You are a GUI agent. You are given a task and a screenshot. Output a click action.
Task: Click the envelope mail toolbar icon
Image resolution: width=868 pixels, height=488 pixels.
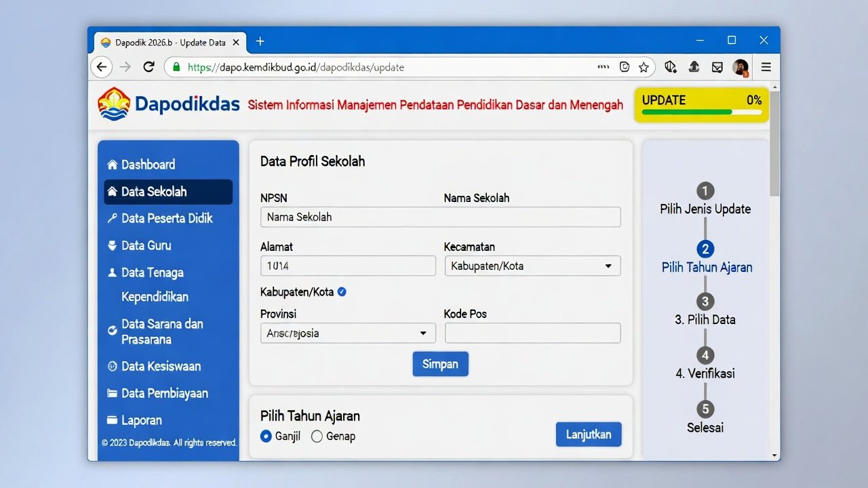pyautogui.click(x=717, y=67)
